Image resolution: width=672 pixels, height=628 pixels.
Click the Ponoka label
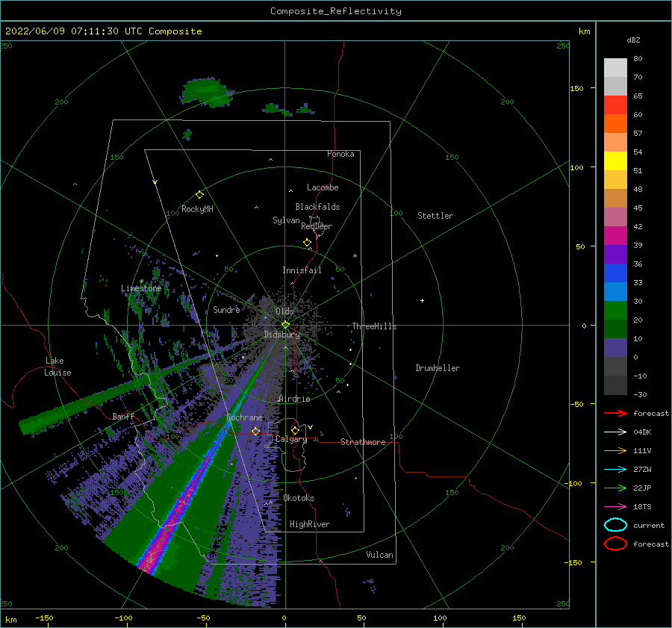point(340,154)
